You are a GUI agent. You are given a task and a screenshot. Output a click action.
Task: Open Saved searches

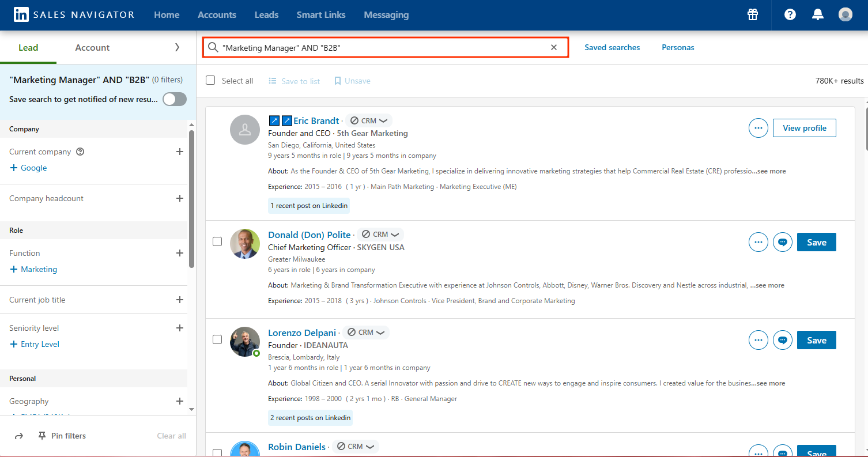pos(612,47)
